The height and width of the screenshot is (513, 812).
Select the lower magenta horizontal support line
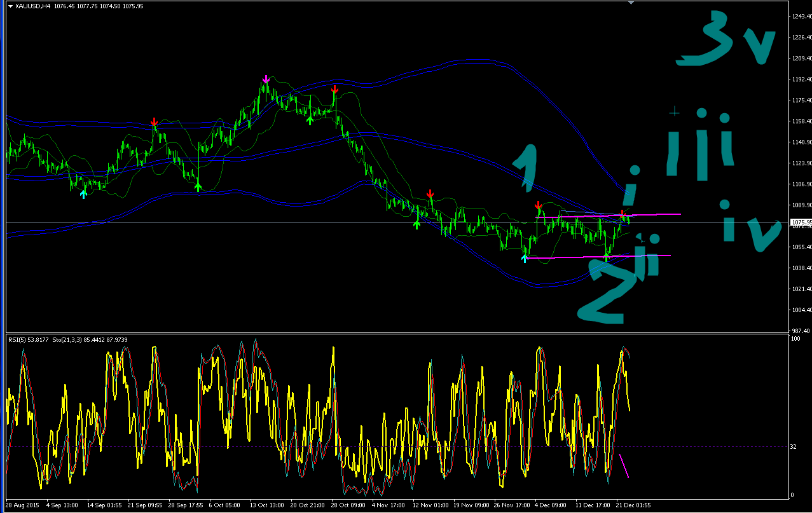pos(600,257)
